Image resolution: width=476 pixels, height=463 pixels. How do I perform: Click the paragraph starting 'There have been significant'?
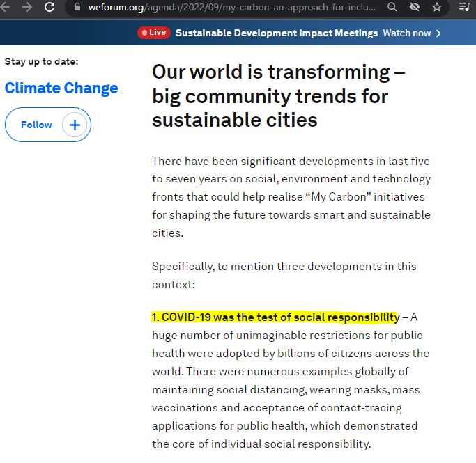(x=291, y=197)
